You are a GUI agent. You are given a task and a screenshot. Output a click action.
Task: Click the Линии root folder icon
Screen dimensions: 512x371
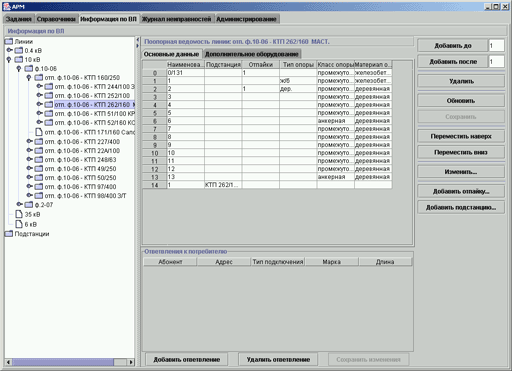coord(9,41)
